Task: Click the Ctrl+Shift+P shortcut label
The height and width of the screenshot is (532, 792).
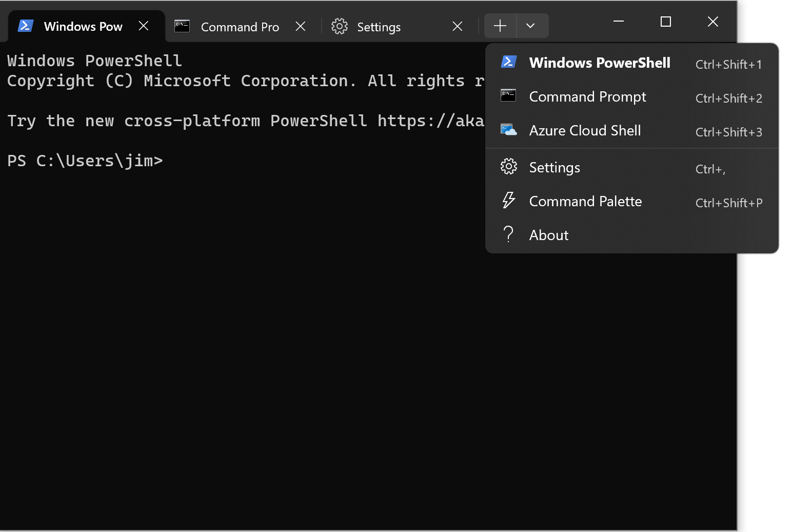Action: tap(729, 203)
